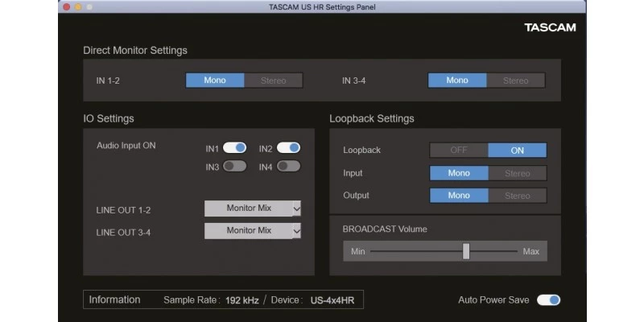
Task: Select Mono for IN 1-2 monitoring
Action: point(215,80)
